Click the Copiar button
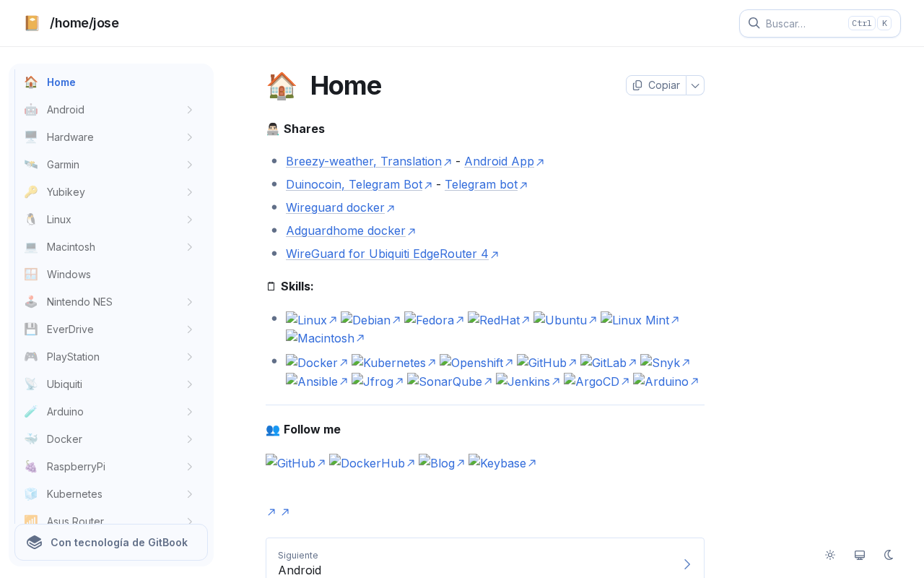 [x=656, y=85]
